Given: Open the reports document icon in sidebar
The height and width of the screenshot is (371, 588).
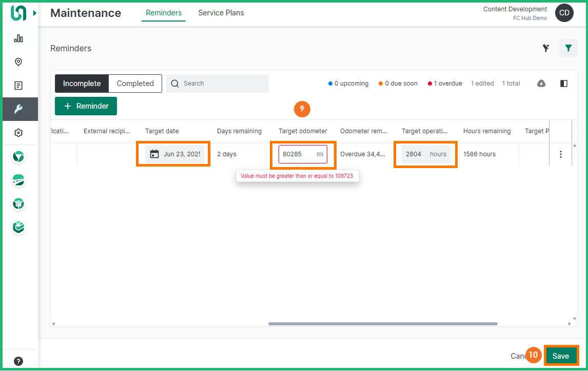Looking at the screenshot, I should coord(18,86).
